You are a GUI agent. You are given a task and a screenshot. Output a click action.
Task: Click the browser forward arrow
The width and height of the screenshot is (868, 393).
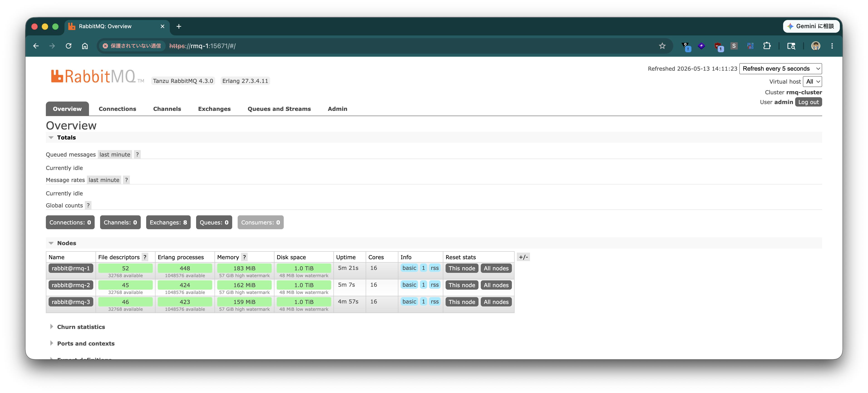tap(52, 46)
